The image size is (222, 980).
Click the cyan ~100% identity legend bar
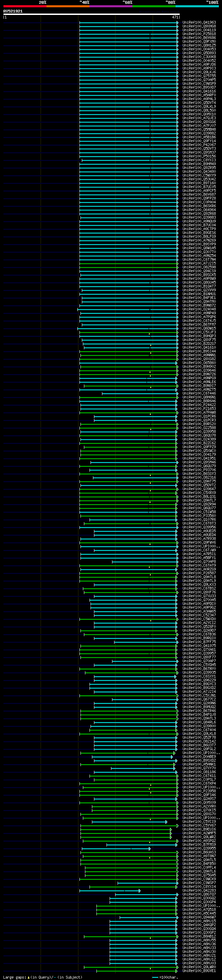(197, 6)
